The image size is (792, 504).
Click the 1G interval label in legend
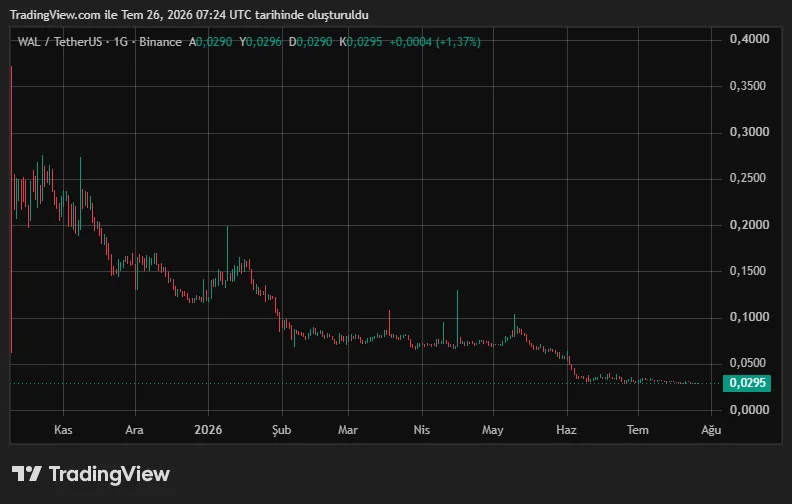click(x=120, y=42)
